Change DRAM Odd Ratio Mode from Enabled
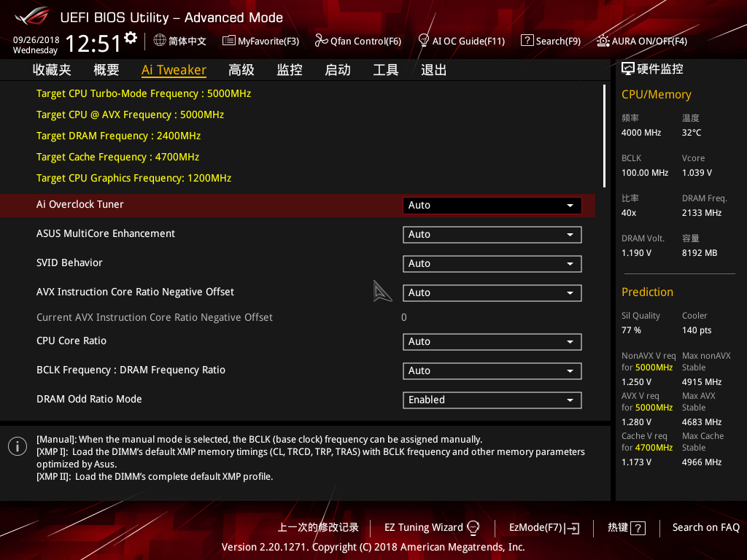 492,400
